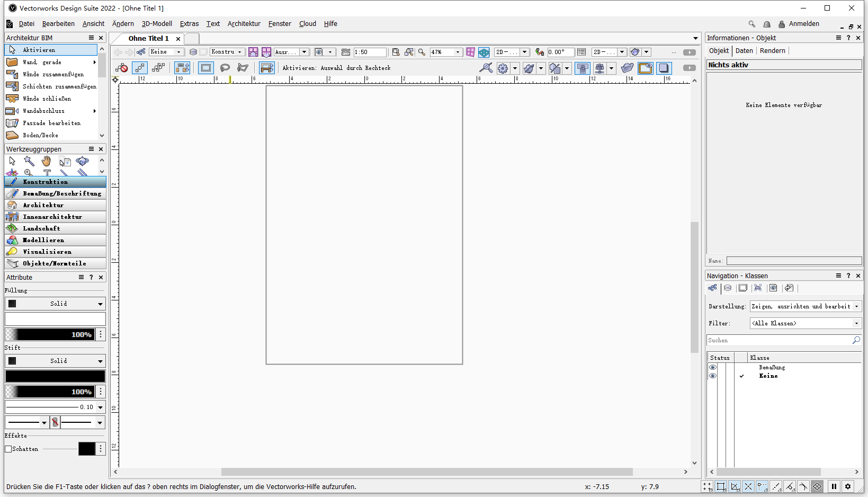Open the 47% zoom dropdown
This screenshot has width=868, height=497.
(445, 52)
